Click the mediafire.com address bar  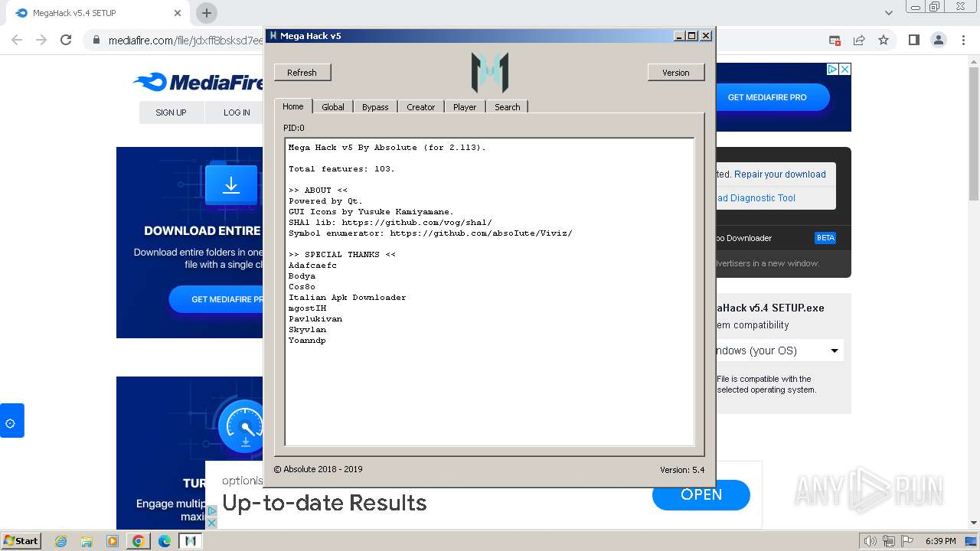186,41
